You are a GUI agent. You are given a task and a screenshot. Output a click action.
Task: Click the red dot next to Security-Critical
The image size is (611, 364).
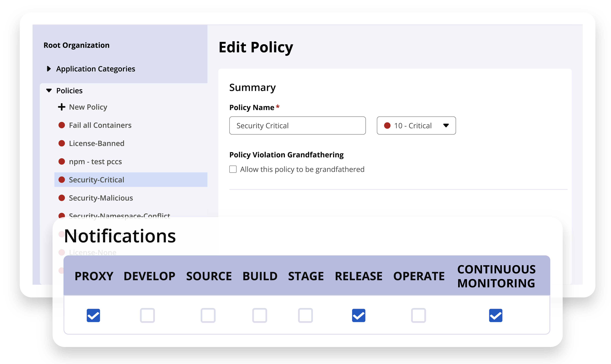(62, 179)
